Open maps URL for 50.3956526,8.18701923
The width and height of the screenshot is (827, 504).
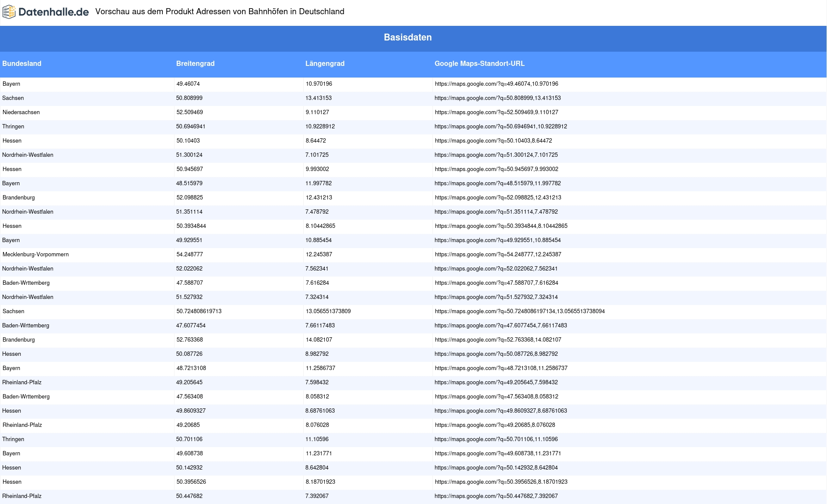point(501,482)
